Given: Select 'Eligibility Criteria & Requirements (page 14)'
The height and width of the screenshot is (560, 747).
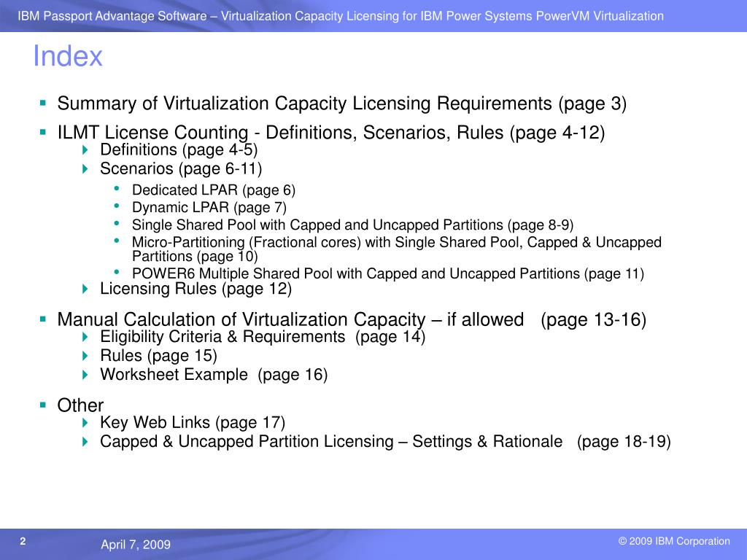Looking at the screenshot, I should [263, 337].
